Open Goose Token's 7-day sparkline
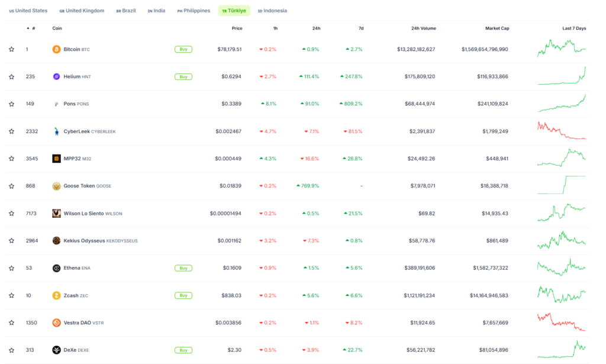This screenshot has height=364, width=606. 561,185
